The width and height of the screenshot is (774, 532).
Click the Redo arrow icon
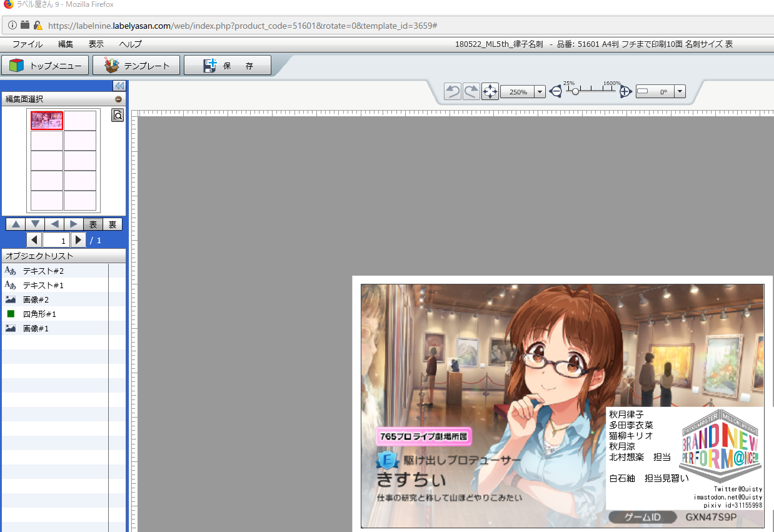click(x=471, y=91)
